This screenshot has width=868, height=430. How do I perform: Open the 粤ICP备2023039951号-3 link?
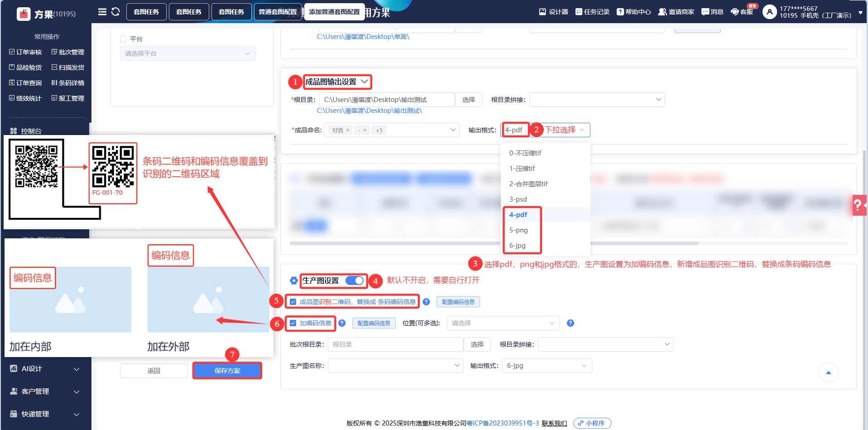(x=503, y=423)
